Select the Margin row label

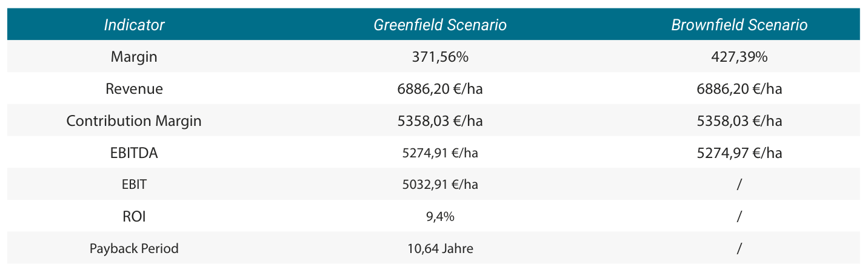134,57
